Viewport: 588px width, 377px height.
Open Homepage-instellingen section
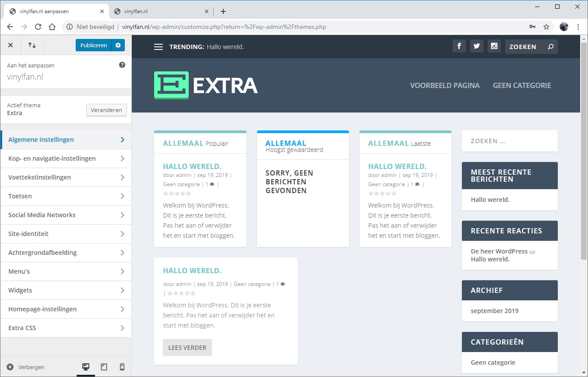[66, 309]
